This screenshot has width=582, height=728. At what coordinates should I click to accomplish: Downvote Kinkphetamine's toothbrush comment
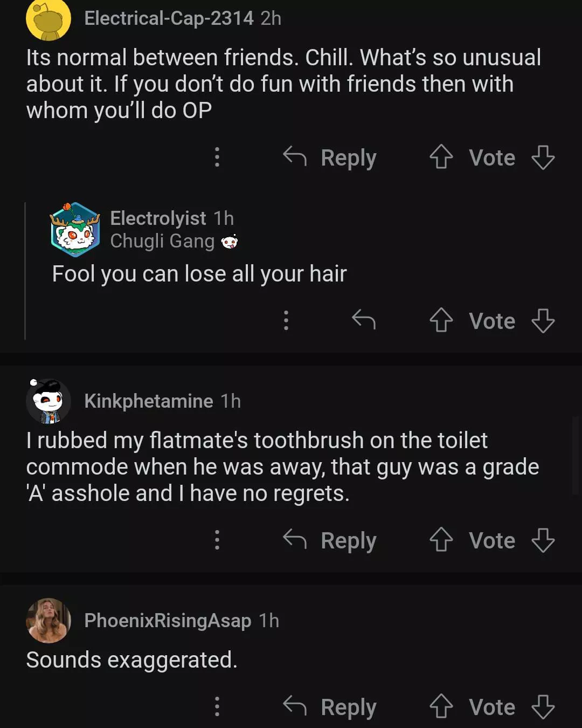coord(543,540)
